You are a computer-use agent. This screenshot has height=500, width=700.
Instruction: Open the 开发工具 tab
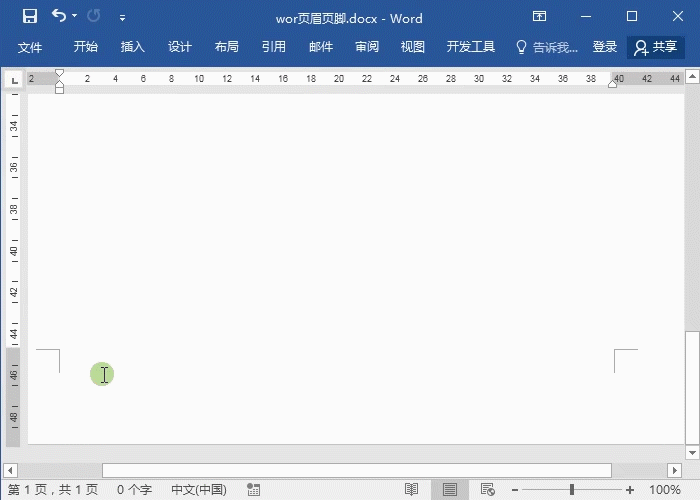[x=471, y=46]
